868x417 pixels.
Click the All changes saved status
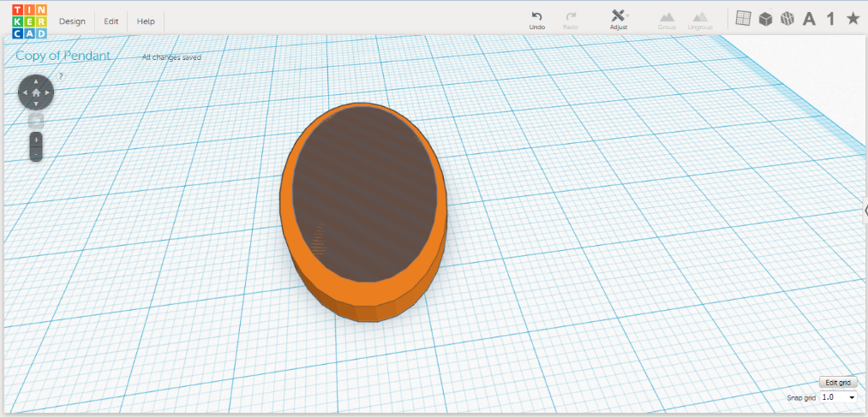click(171, 57)
